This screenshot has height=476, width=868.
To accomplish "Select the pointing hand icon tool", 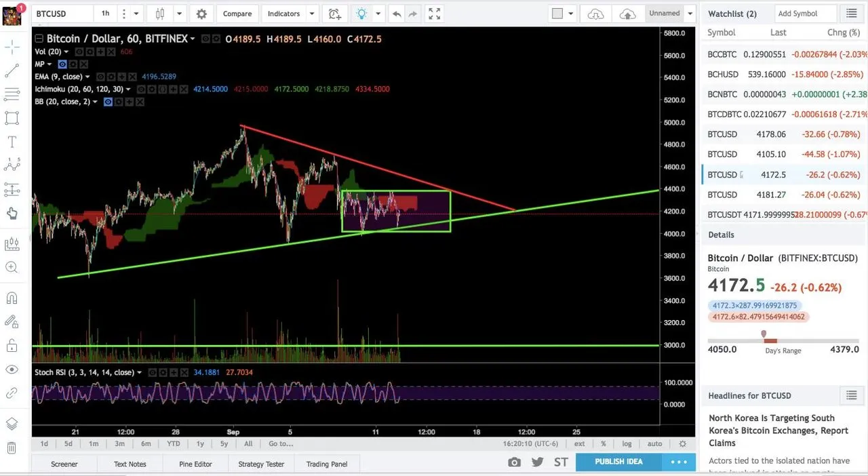I will tap(12, 214).
